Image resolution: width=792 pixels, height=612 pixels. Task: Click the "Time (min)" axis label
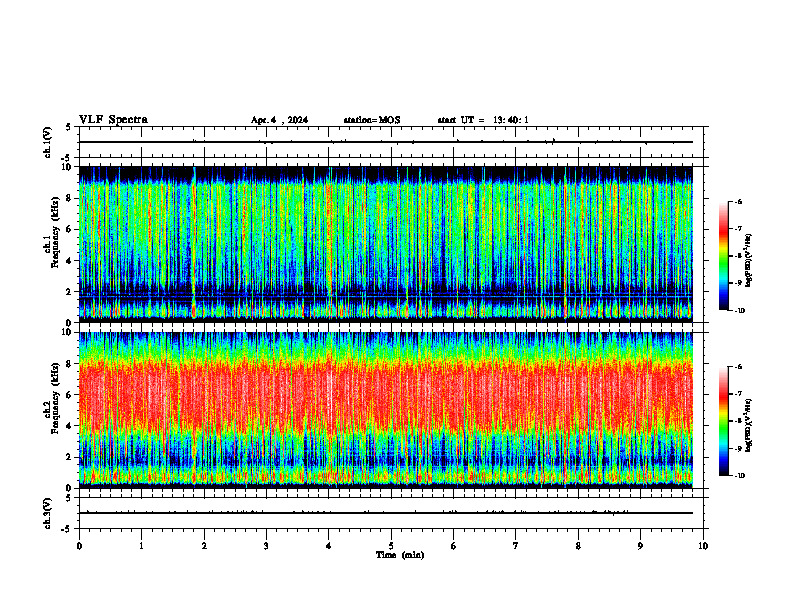point(400,555)
